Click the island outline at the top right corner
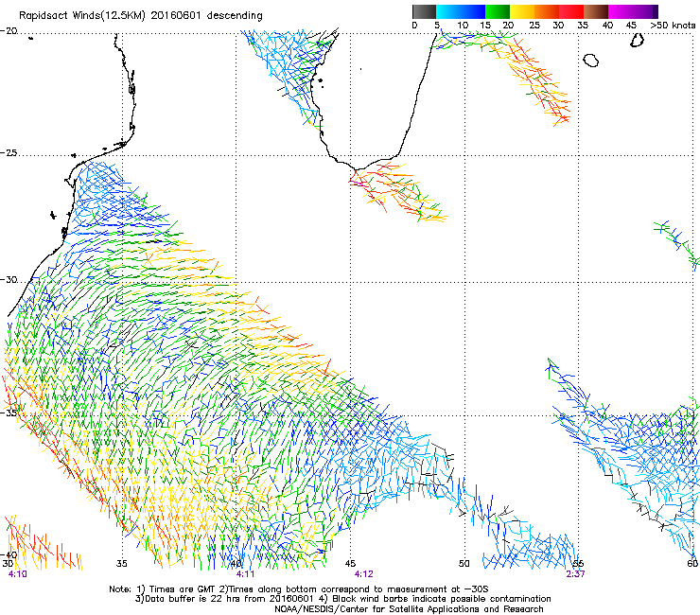Image resolution: width=700 pixels, height=615 pixels. click(x=637, y=40)
